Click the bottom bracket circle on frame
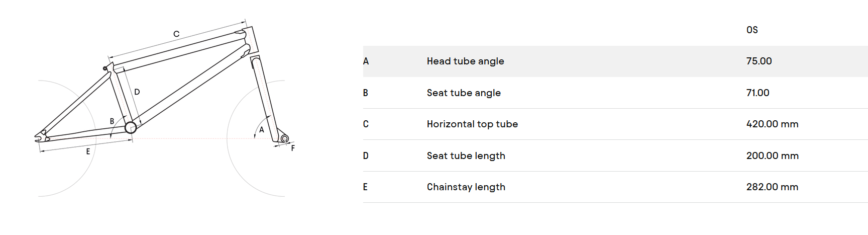This screenshot has width=868, height=235. click(131, 127)
